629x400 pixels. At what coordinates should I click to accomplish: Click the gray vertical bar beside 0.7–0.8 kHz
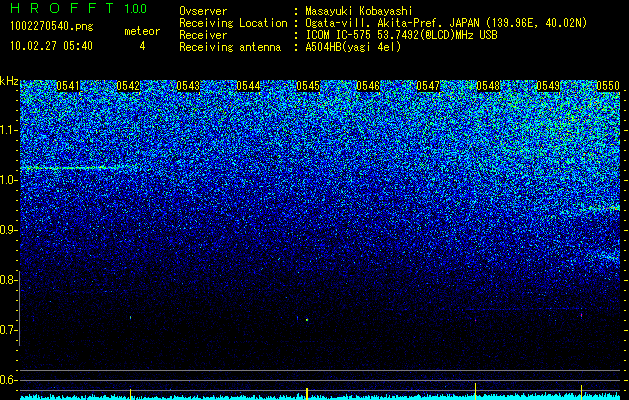tap(19, 308)
